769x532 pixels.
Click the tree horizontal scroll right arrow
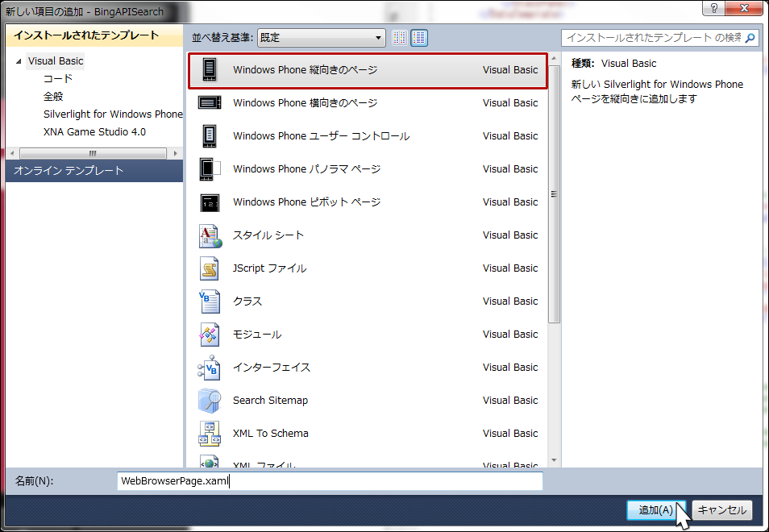pyautogui.click(x=175, y=153)
